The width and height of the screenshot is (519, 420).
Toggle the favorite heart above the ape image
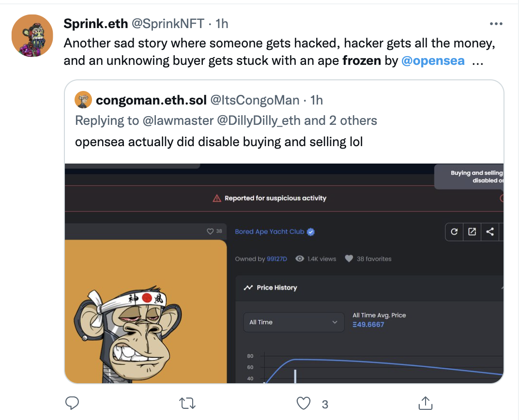click(x=210, y=231)
